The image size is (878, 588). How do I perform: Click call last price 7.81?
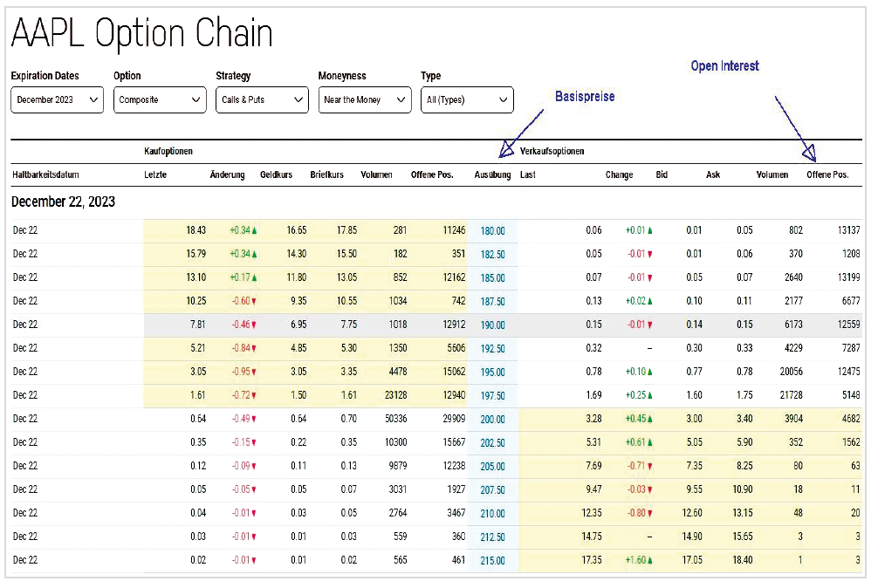(x=197, y=324)
